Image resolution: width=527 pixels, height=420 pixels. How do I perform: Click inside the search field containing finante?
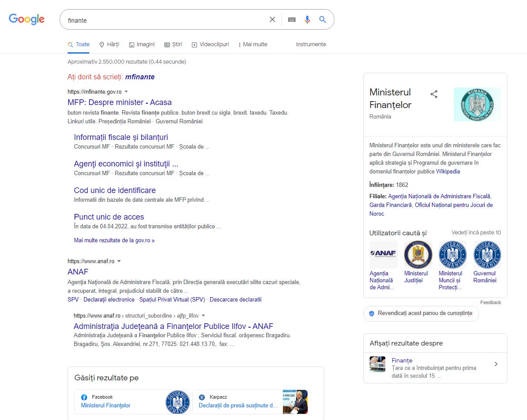[166, 20]
